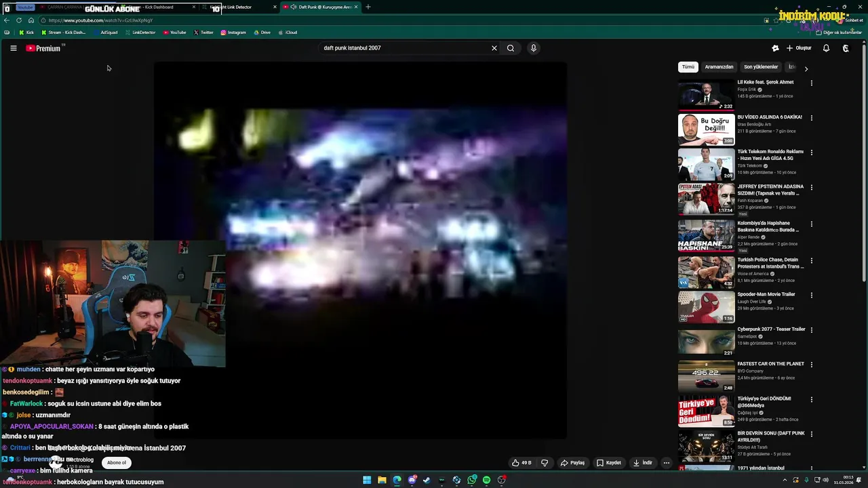The height and width of the screenshot is (488, 868).
Task: Click the Abone ol subscribe button
Action: click(117, 463)
